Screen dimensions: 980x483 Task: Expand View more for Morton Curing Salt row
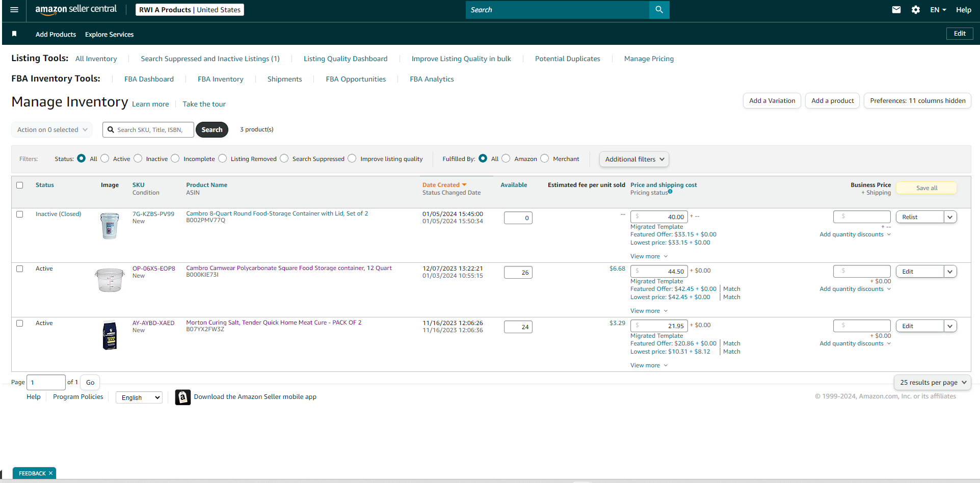point(649,365)
